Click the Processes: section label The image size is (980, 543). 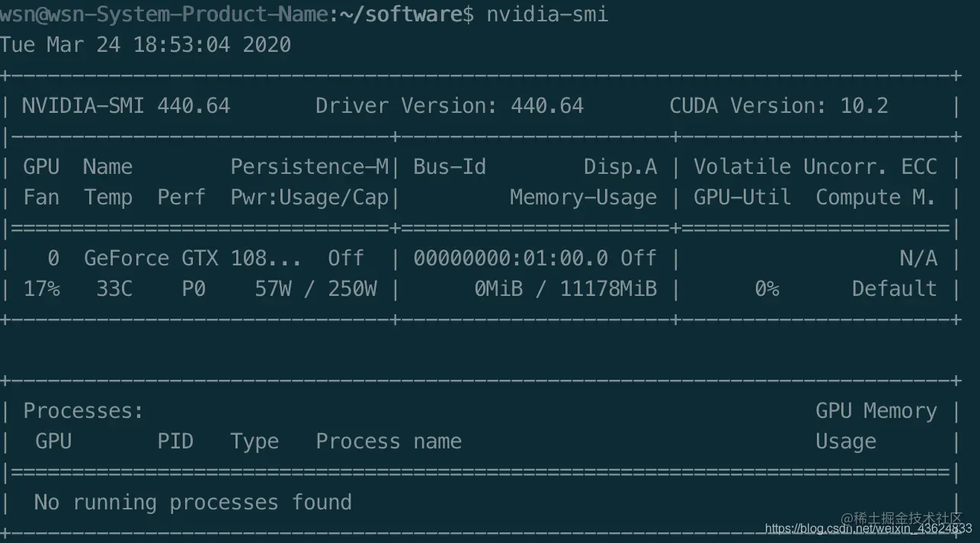coord(83,411)
